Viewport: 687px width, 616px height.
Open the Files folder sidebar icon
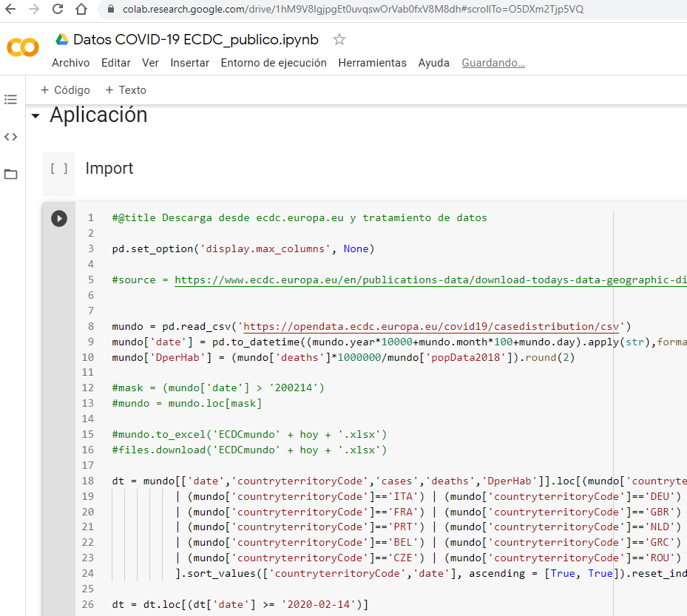click(x=10, y=175)
